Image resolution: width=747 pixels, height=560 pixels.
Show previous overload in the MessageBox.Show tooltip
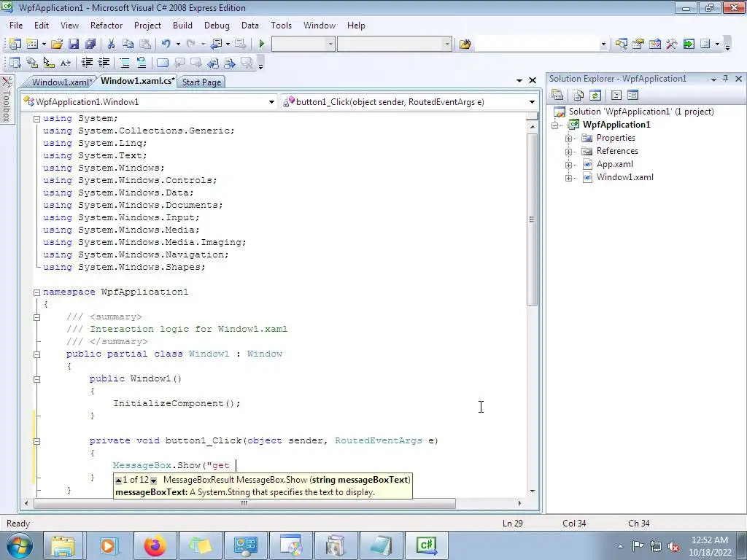pyautogui.click(x=119, y=480)
